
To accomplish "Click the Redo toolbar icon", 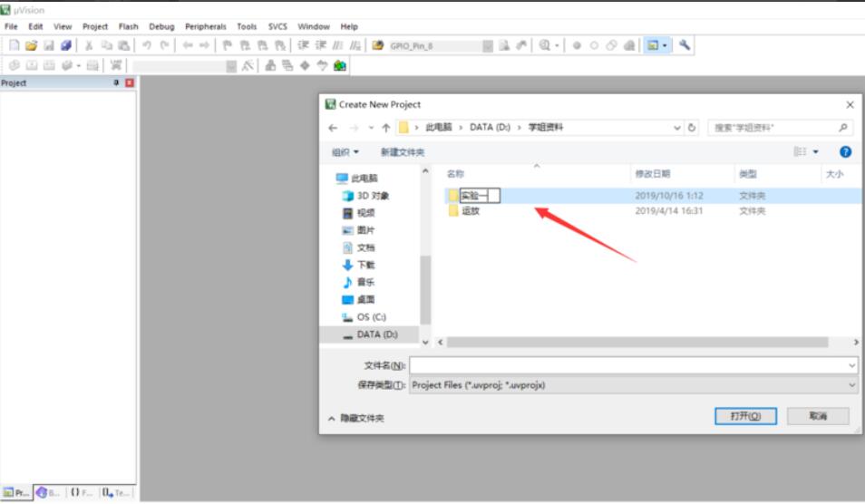I will (164, 45).
